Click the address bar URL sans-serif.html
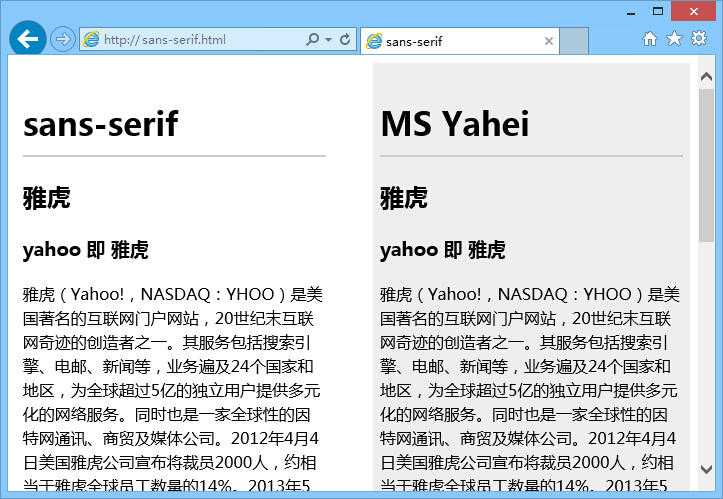This screenshot has height=499, width=723. coord(165,40)
